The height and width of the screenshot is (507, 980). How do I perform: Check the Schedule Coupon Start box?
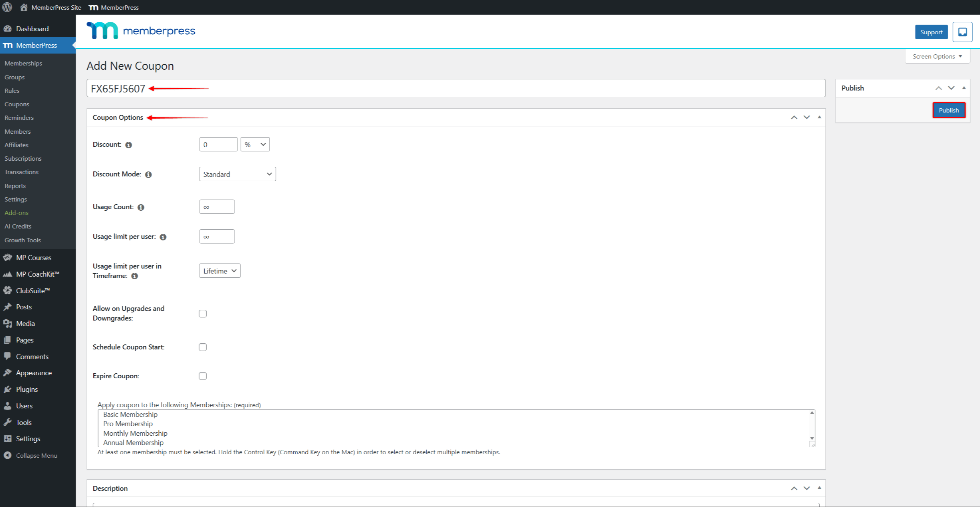(203, 347)
